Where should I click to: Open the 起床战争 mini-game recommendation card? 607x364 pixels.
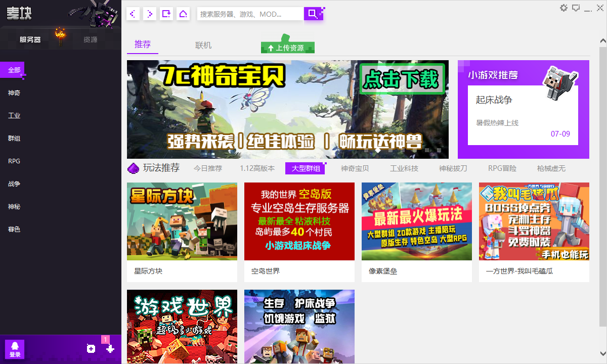(523, 115)
